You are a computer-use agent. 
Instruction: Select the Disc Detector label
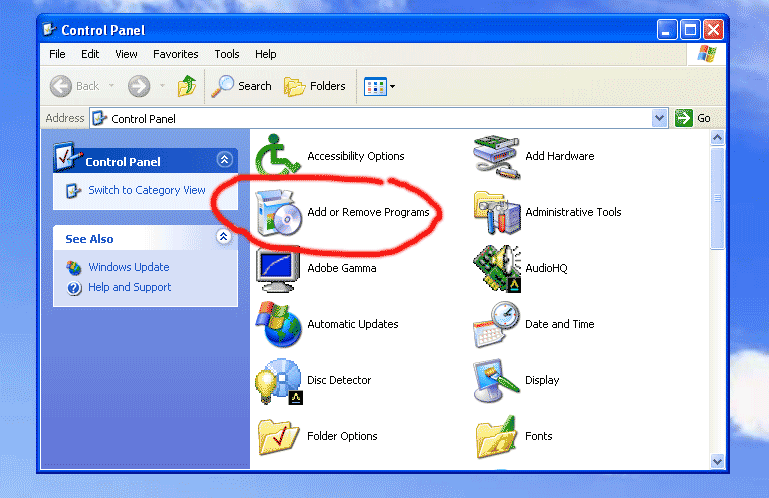click(x=339, y=380)
